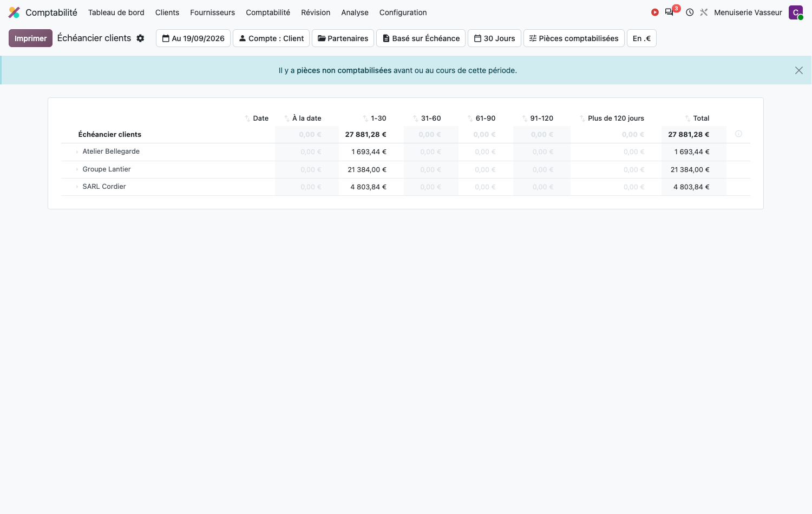Open the Compte : Client filter dropdown

point(271,38)
